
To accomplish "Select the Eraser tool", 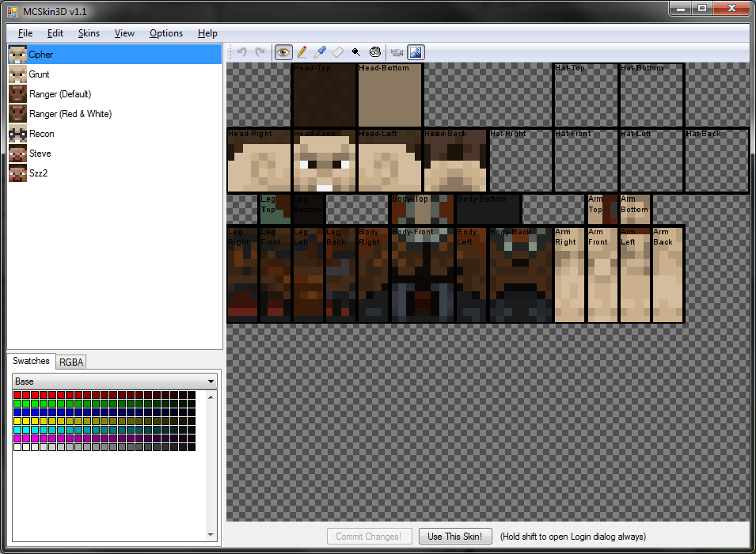I will (x=338, y=52).
